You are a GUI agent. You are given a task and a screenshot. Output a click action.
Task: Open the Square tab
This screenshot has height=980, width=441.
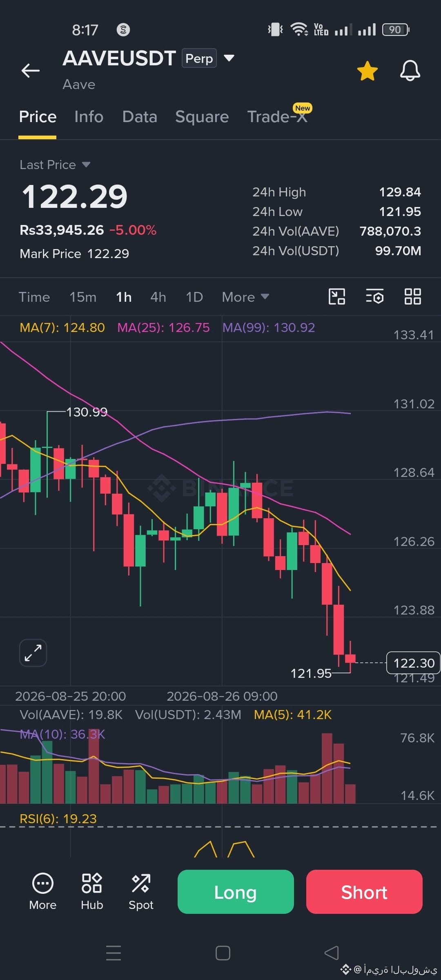(202, 117)
